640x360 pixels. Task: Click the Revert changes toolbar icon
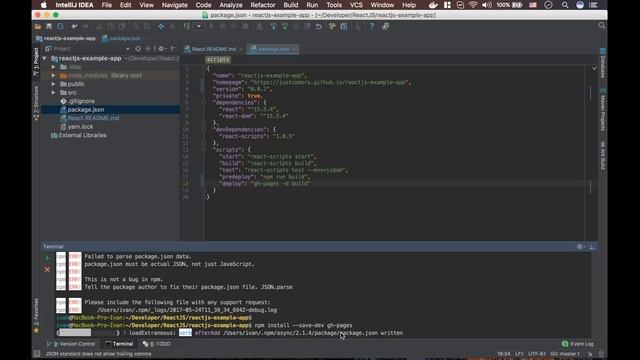319,27
